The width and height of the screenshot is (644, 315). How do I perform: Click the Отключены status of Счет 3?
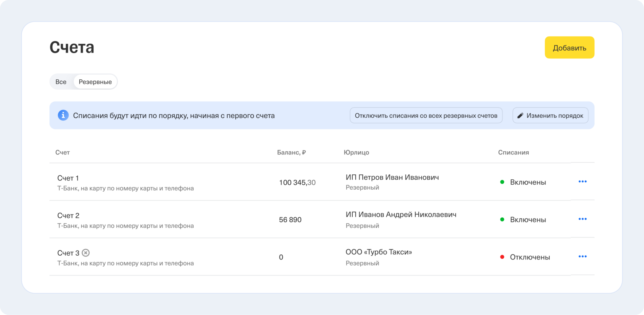(530, 258)
